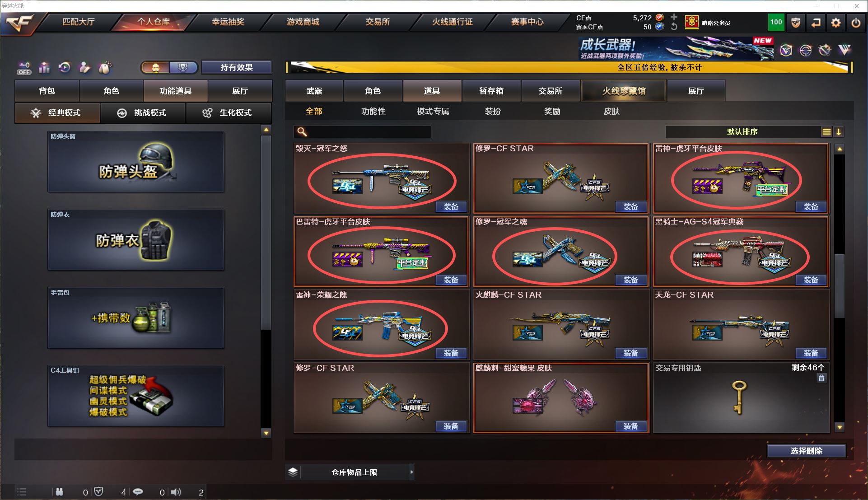The height and width of the screenshot is (500, 868).
Task: Click the search magnifier icon
Action: [x=302, y=132]
